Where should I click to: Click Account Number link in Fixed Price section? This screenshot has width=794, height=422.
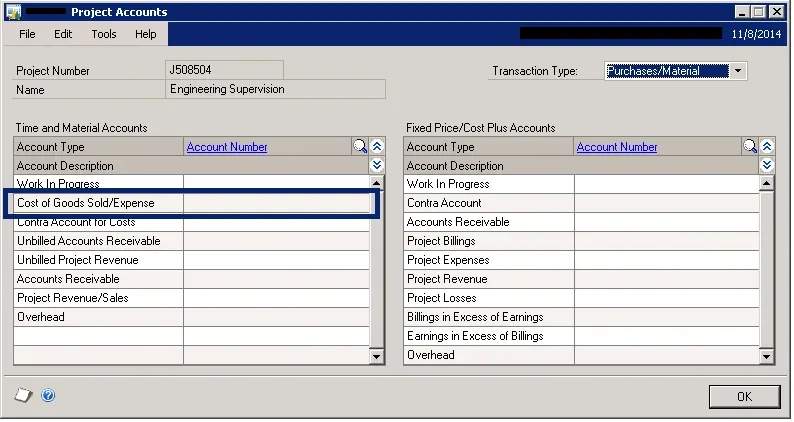click(617, 147)
